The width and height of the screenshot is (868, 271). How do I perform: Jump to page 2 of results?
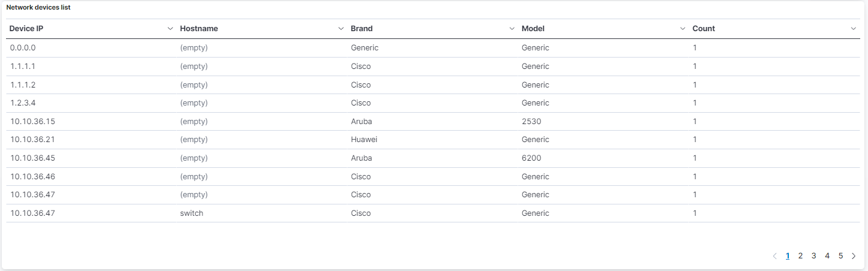click(800, 256)
